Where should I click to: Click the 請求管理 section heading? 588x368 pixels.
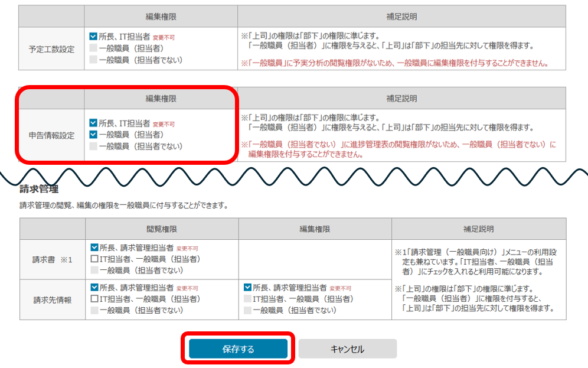pos(38,189)
